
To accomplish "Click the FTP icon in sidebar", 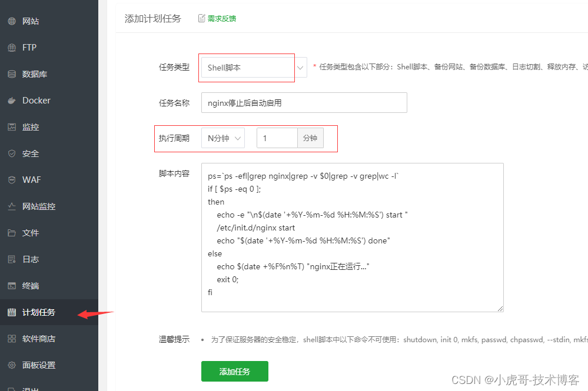I will [x=12, y=48].
